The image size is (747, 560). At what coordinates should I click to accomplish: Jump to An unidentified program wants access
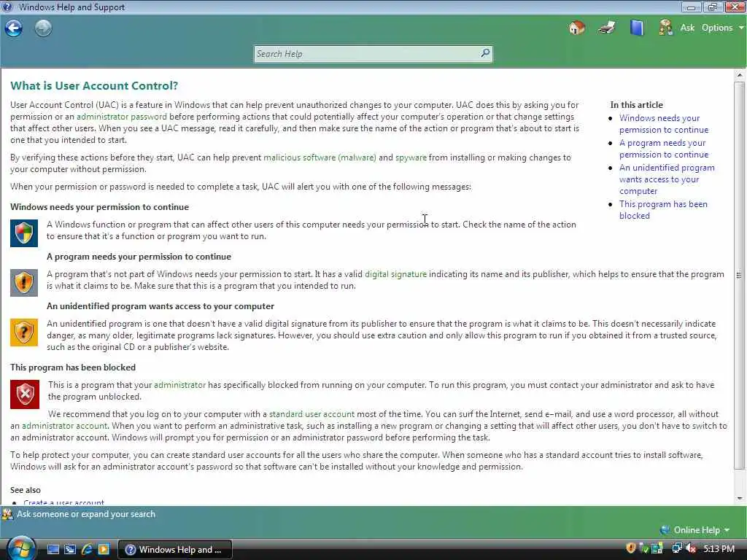pos(667,179)
